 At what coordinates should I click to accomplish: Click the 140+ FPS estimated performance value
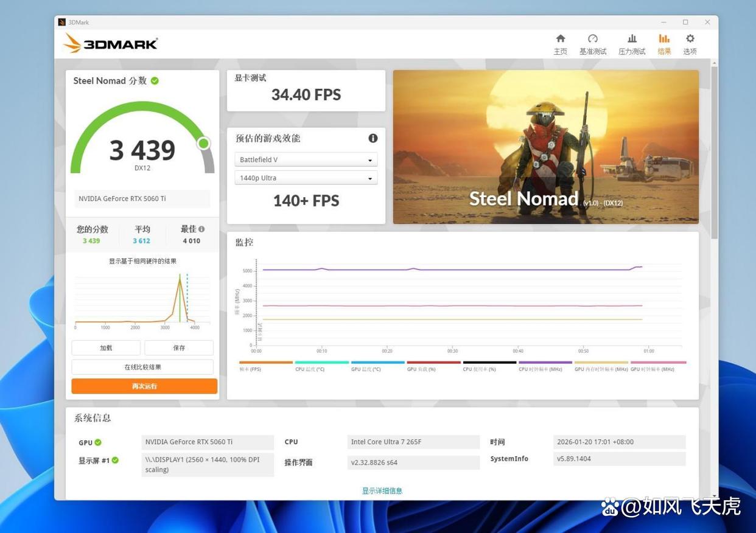[x=306, y=201]
